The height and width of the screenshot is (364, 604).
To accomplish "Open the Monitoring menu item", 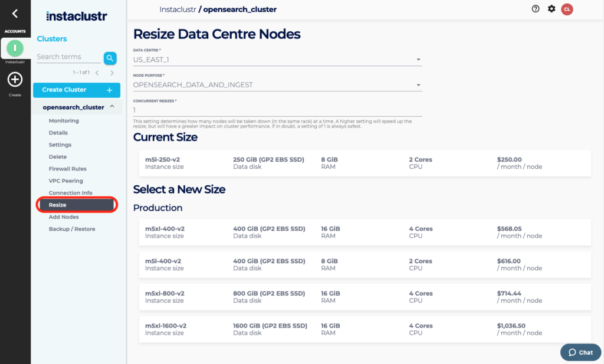I will pyautogui.click(x=64, y=121).
